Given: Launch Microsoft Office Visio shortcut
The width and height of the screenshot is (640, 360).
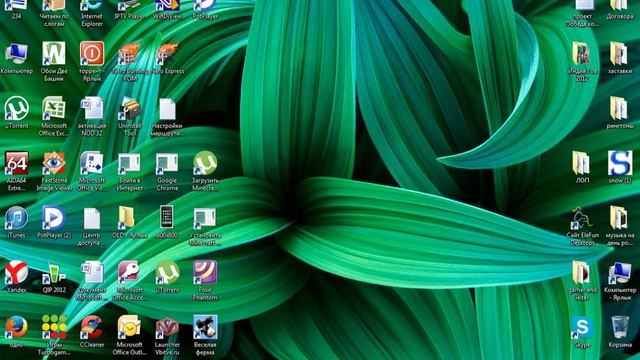Looking at the screenshot, I should [x=92, y=171].
